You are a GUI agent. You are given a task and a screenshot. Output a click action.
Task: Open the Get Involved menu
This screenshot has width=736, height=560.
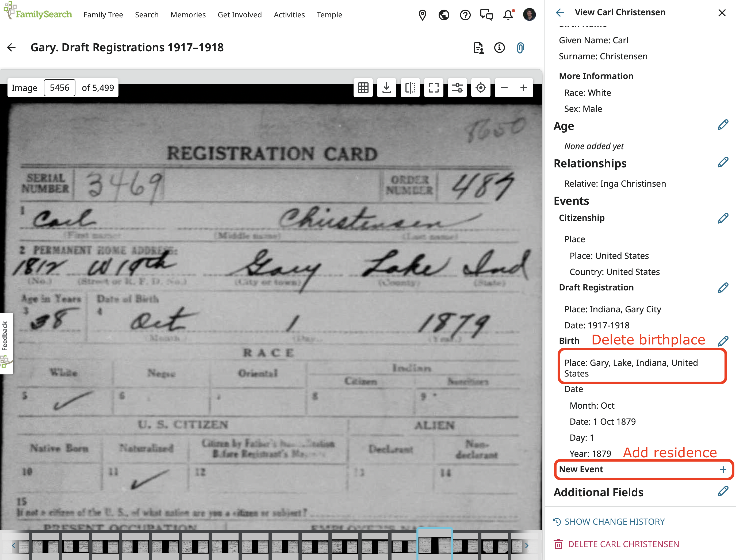pyautogui.click(x=240, y=15)
